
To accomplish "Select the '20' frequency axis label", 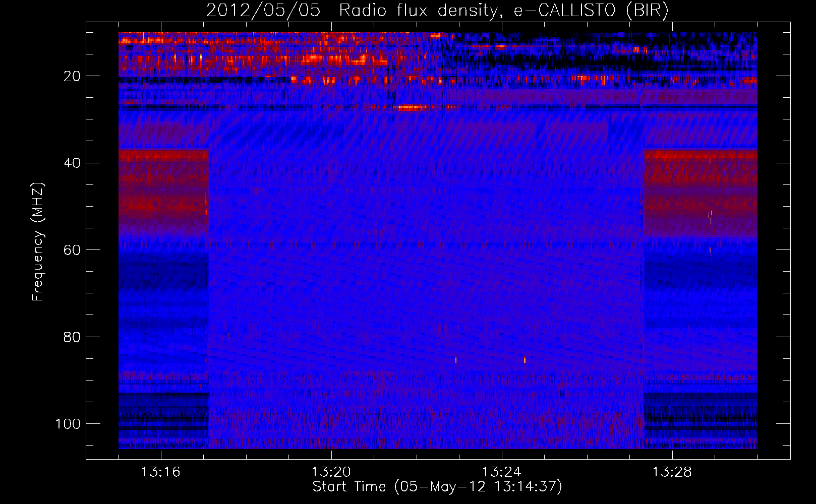I will [72, 76].
